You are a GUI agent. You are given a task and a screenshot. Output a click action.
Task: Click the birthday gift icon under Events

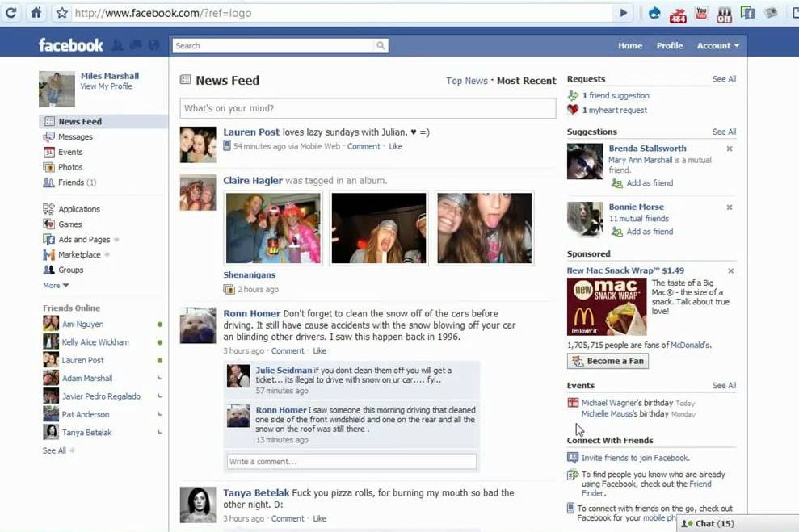(x=573, y=403)
